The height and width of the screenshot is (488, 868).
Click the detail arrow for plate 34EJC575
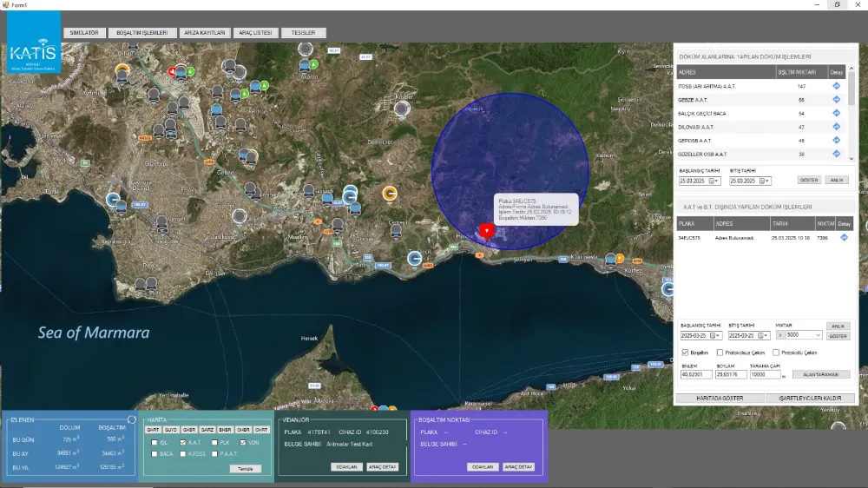pos(844,238)
